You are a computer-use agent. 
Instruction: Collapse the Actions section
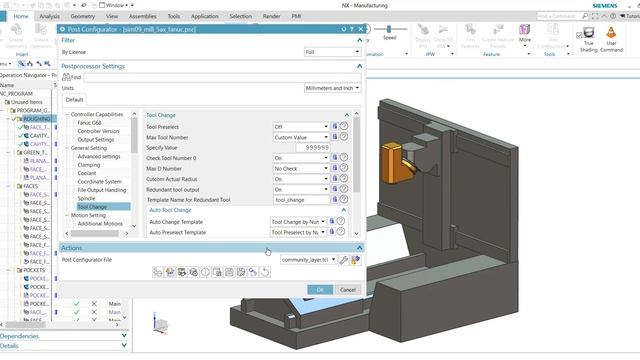360,248
